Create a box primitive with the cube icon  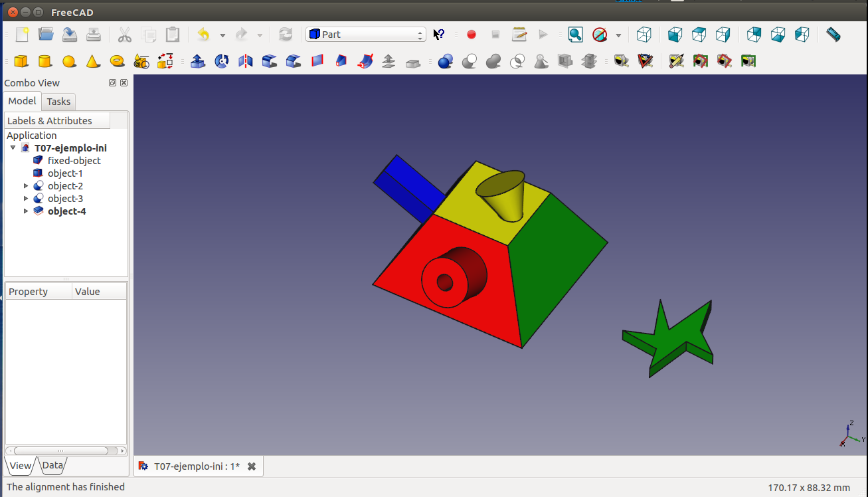[x=21, y=61]
